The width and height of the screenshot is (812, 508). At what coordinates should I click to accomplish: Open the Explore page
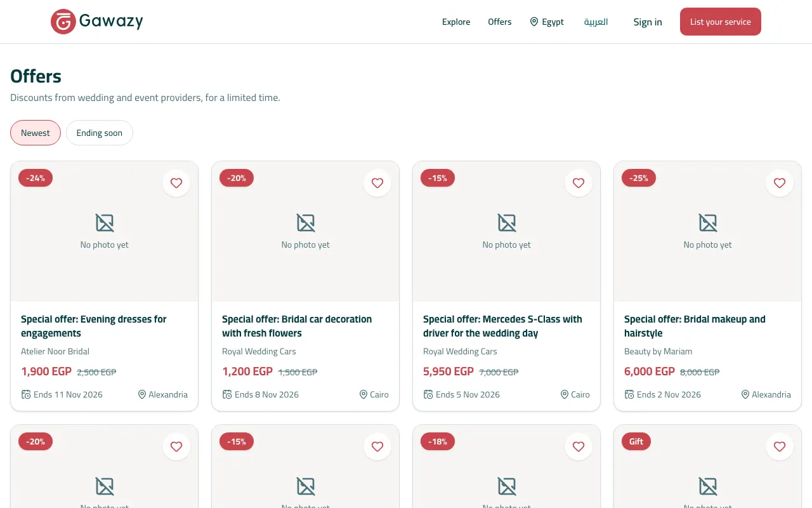point(456,22)
